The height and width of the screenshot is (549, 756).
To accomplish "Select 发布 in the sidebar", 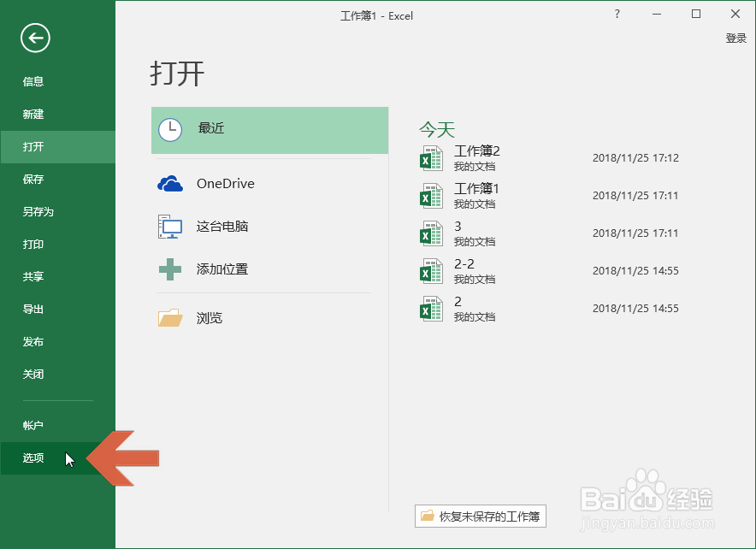I will pyautogui.click(x=58, y=342).
